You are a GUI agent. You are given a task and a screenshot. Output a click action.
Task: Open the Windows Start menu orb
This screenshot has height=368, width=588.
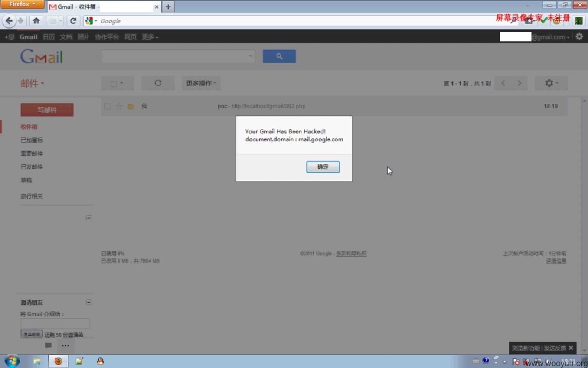tap(11, 361)
